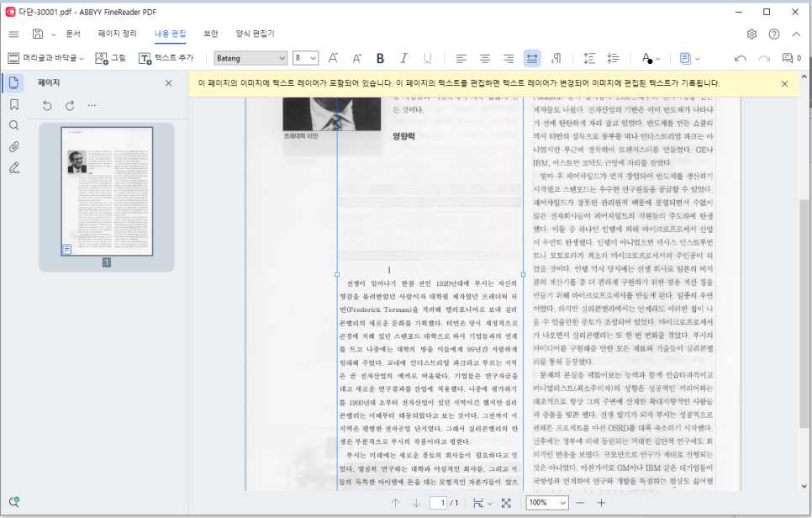
Task: Open the comments panel icon
Action: pyautogui.click(x=791, y=58)
